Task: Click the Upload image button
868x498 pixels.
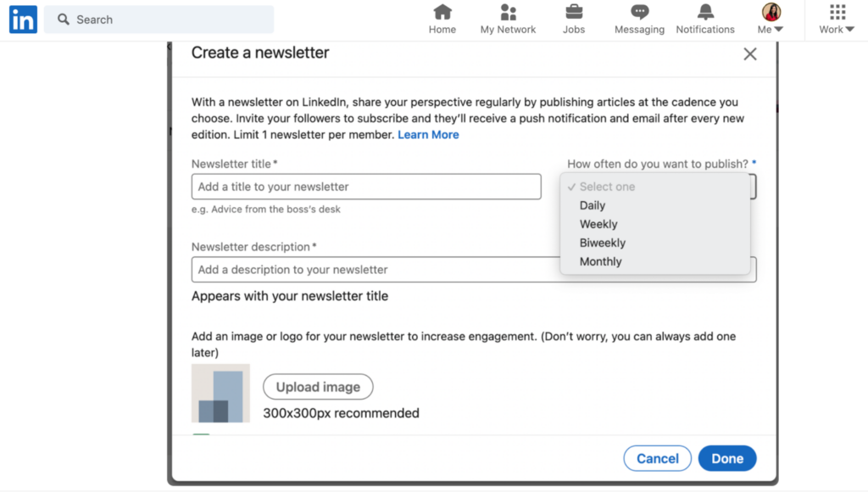Action: coord(318,387)
